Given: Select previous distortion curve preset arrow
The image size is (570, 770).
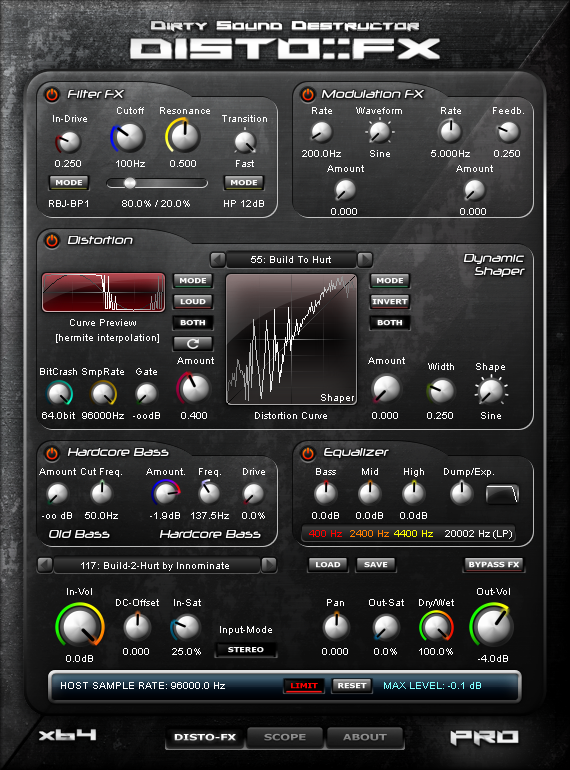Looking at the screenshot, I should (x=218, y=260).
